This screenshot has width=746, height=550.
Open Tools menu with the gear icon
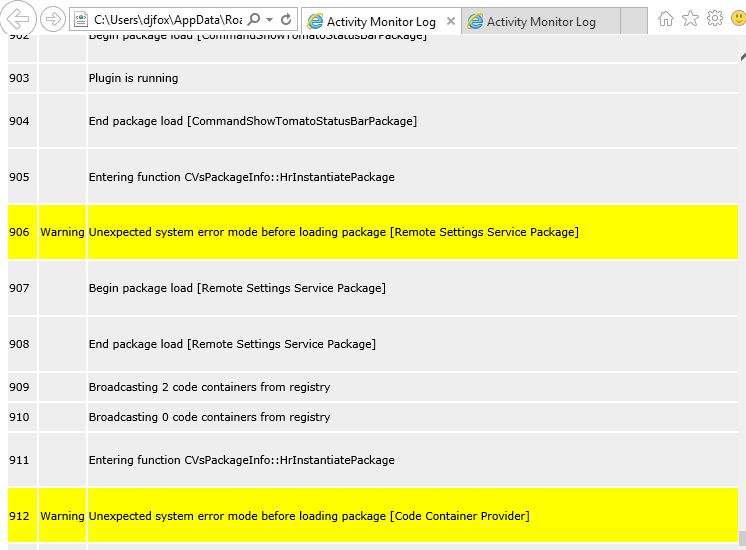pyautogui.click(x=715, y=19)
